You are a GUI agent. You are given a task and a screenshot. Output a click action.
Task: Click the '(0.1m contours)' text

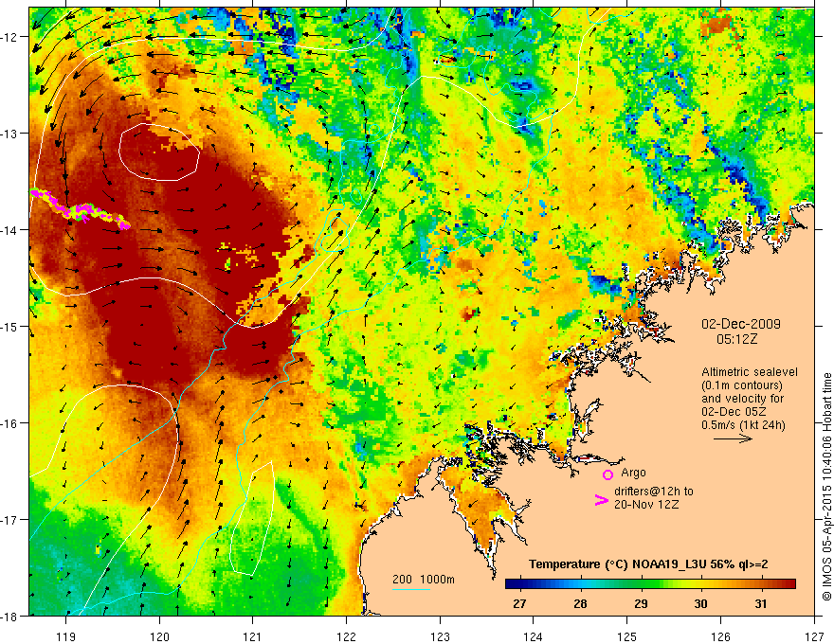pos(742,385)
